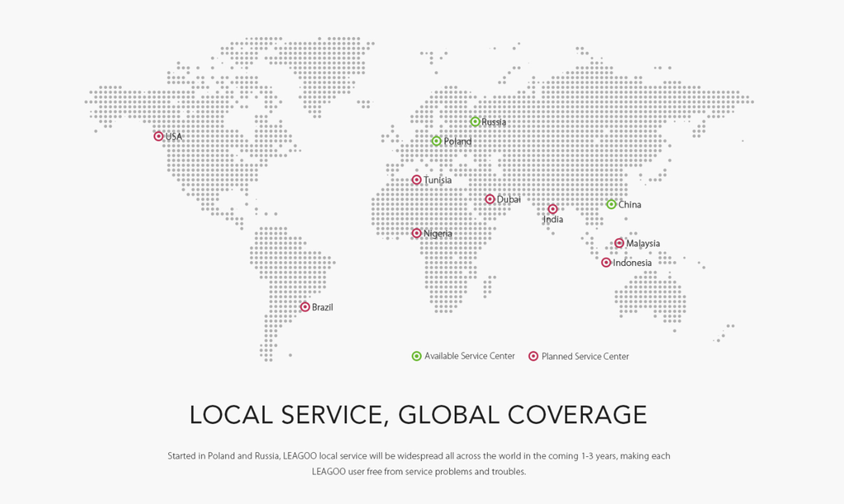Viewport: 844px width, 504px height.
Task: Click the USA planned service center marker
Action: [x=158, y=136]
